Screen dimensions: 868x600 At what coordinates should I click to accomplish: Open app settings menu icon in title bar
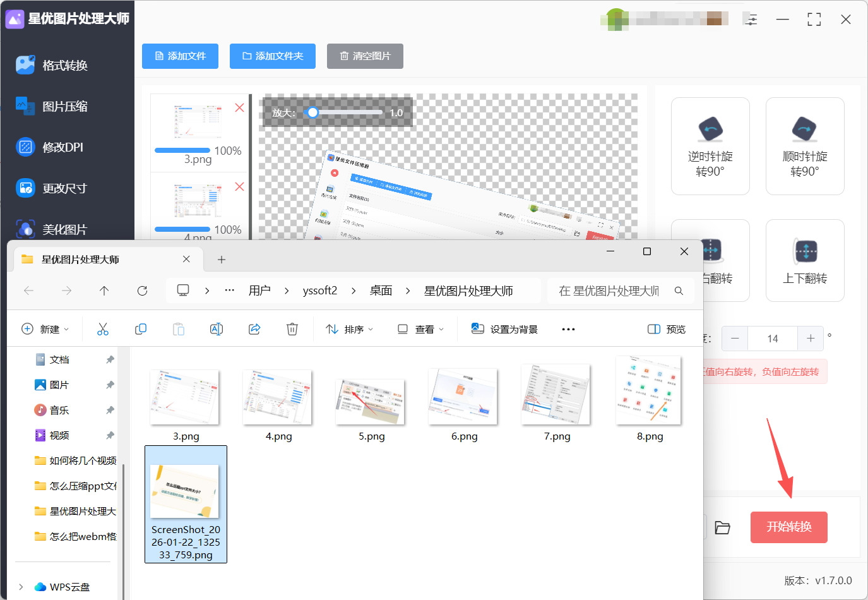751,20
